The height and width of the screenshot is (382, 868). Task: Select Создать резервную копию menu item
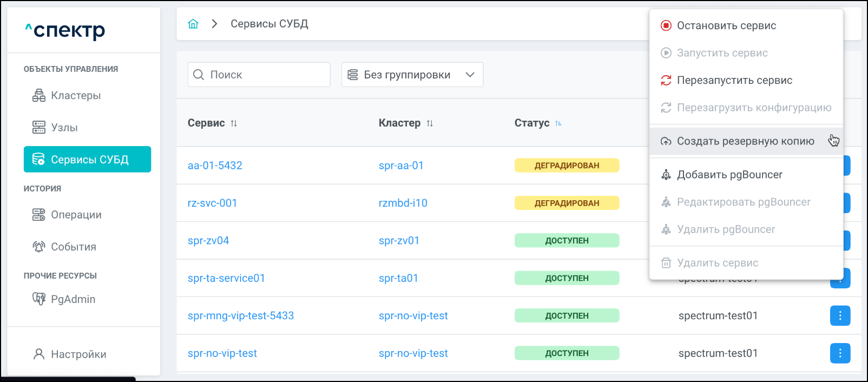(x=745, y=141)
